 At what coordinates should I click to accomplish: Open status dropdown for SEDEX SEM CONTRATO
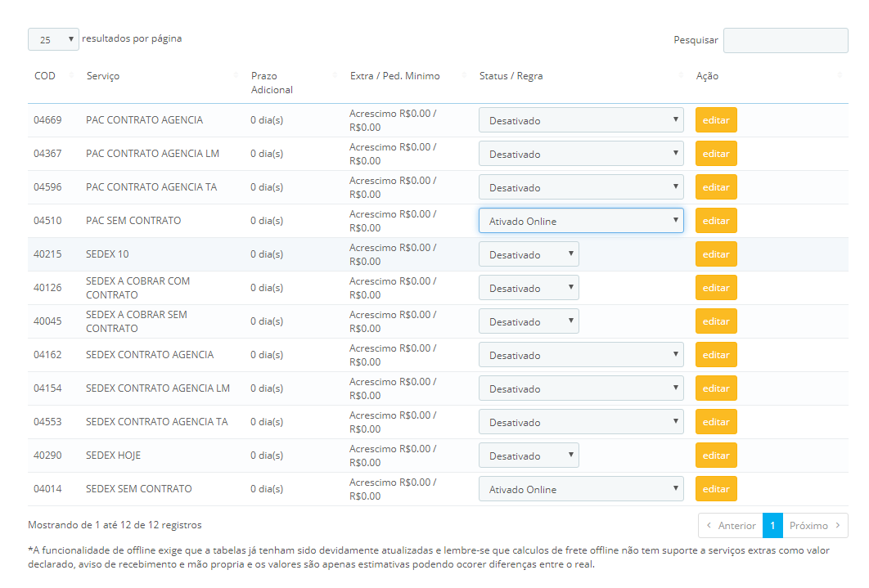[x=581, y=489]
